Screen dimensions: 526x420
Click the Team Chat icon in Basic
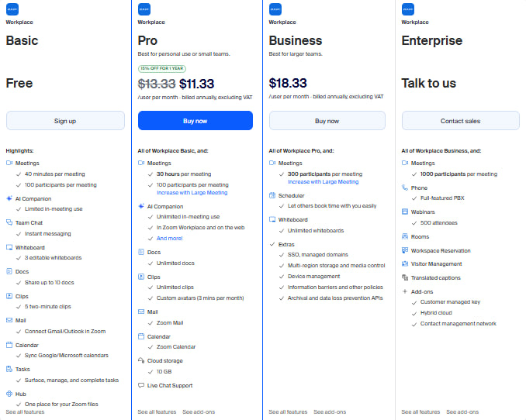pos(9,222)
